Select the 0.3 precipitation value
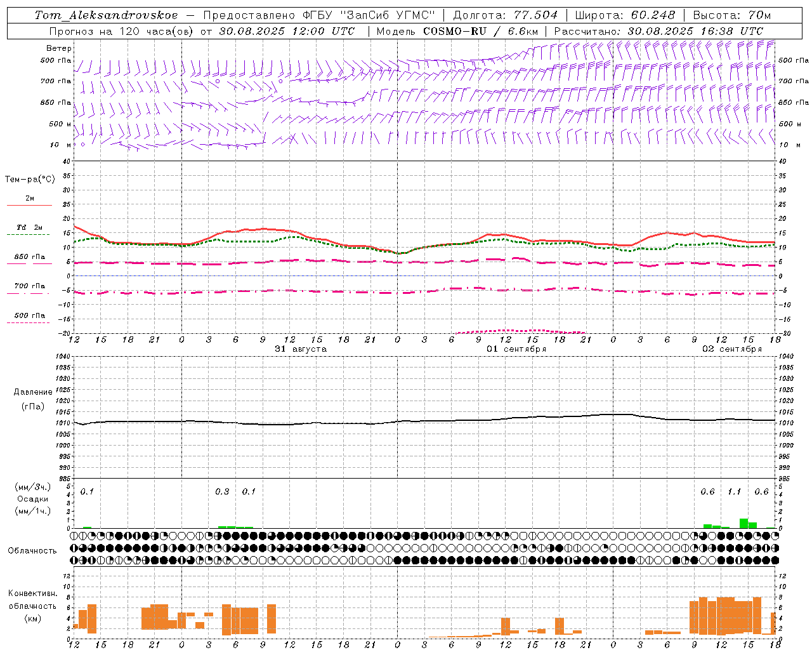This screenshot has width=812, height=650. pos(222,491)
